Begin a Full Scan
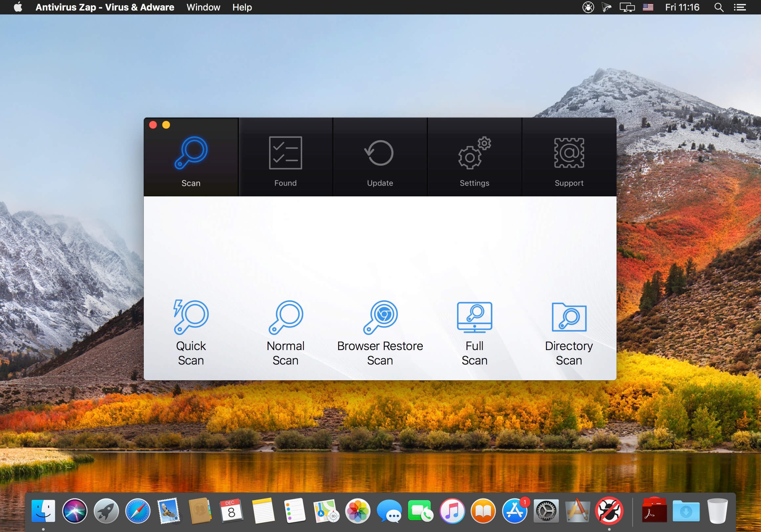The height and width of the screenshot is (532, 761). pos(474,332)
